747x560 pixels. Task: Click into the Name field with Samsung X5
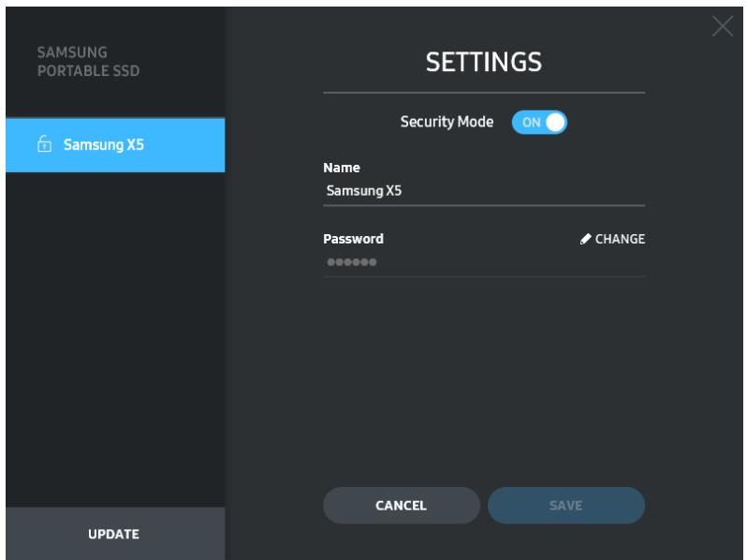coord(484,191)
